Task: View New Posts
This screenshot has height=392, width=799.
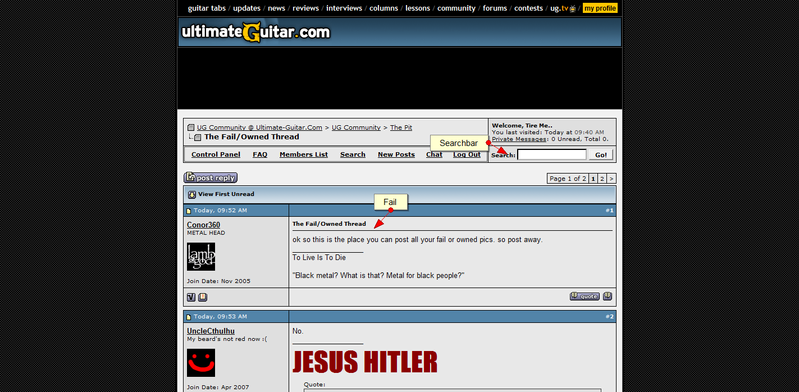Action: tap(396, 154)
